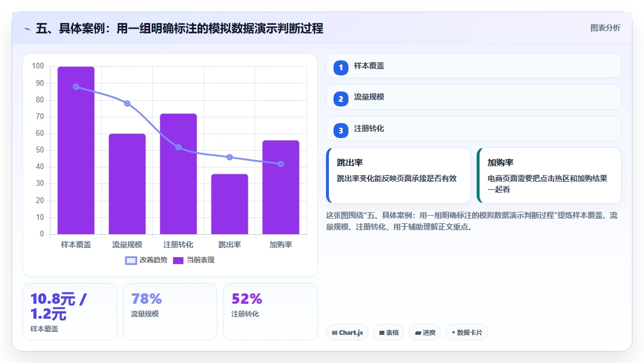Click the 78% stat card value
Image resolution: width=644 pixels, height=363 pixels.
(x=146, y=299)
